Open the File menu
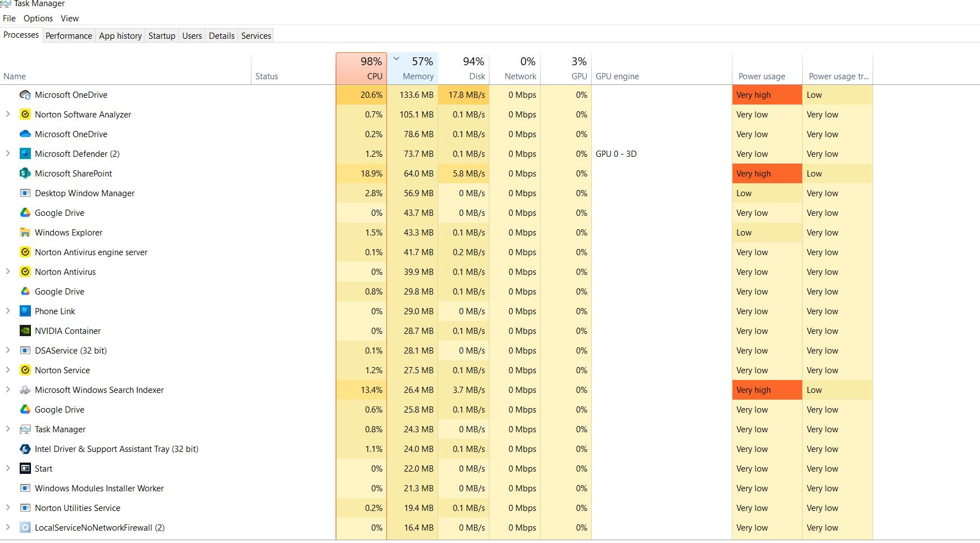The image size is (980, 543). tap(9, 19)
